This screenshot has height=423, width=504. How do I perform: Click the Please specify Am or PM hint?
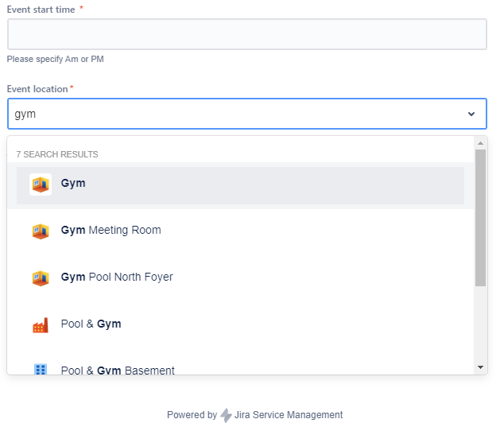56,59
